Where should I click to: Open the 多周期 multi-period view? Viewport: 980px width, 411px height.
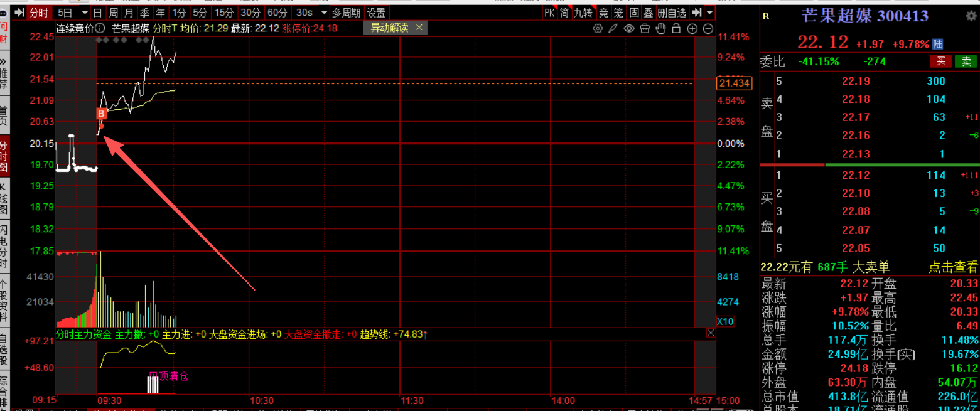[x=347, y=13]
